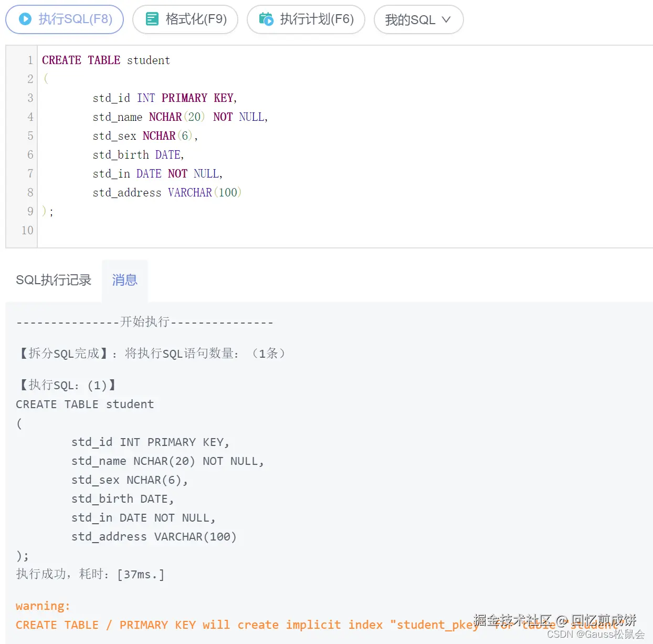Click line number 1 beside CREATE TABLE

29,60
